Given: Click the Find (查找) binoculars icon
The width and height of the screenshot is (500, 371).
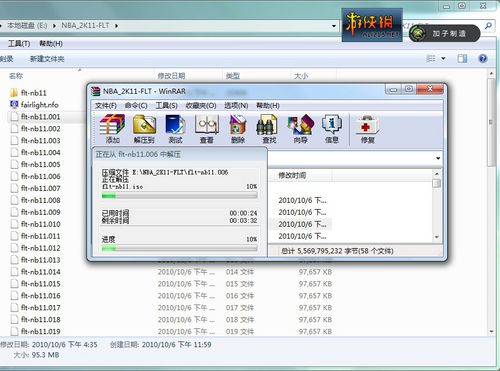Looking at the screenshot, I should click(267, 125).
